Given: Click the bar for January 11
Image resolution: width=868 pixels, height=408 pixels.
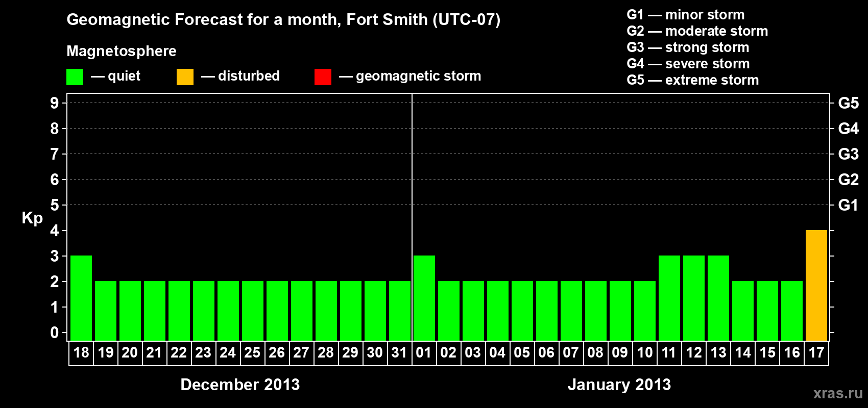Looking at the screenshot, I should [x=669, y=298].
